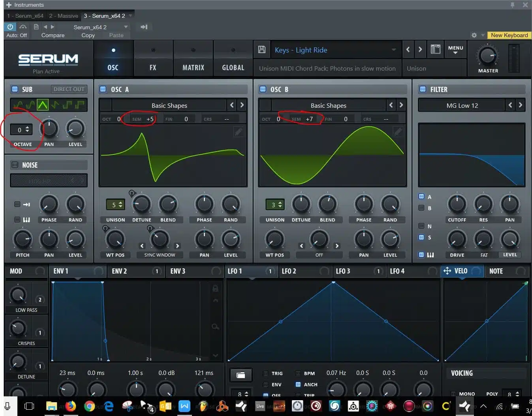Switch to the MATRIX tab

point(193,58)
